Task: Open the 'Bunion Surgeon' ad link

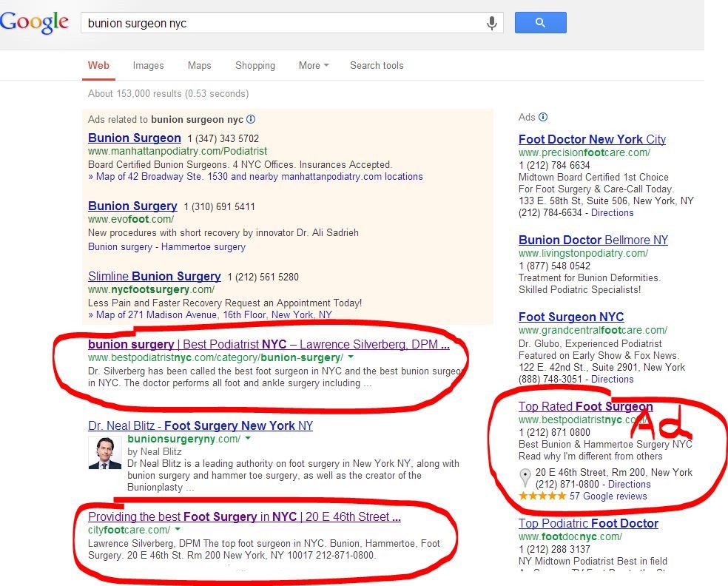Action: (x=134, y=138)
